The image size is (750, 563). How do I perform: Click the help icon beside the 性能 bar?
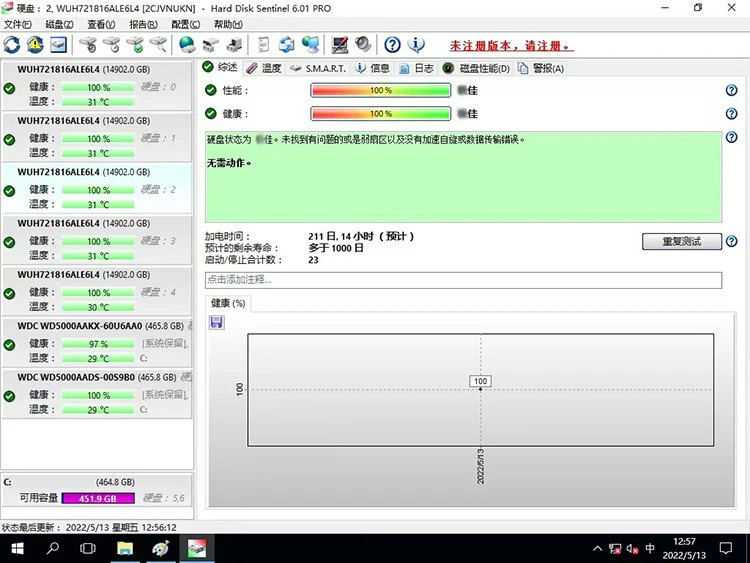[x=731, y=90]
